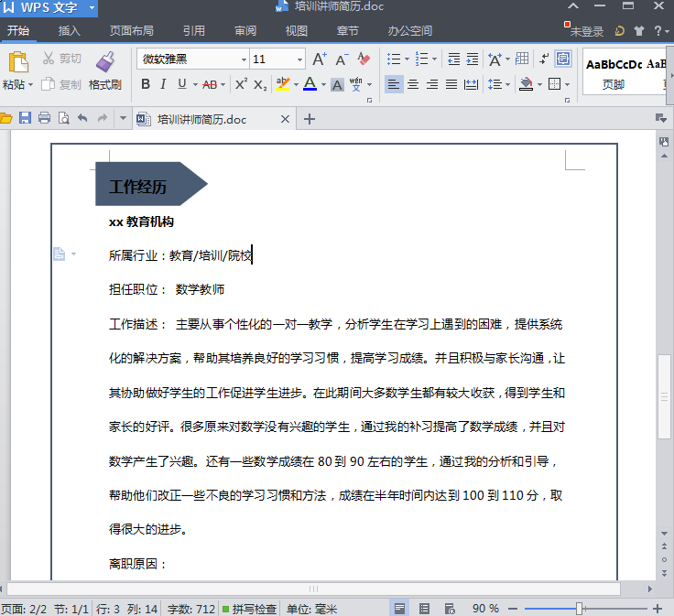Open the 开始 ribbon tab
Viewport: 674px width, 616px height.
click(18, 30)
